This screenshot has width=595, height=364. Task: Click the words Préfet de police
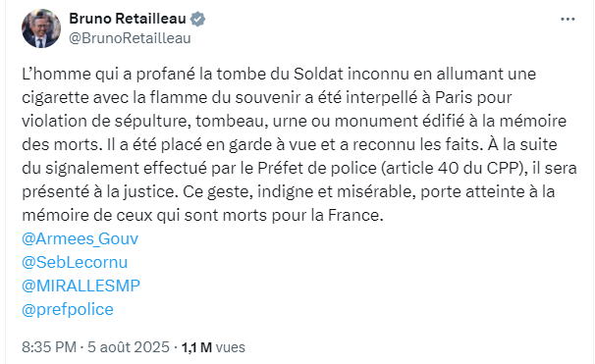coord(317,168)
